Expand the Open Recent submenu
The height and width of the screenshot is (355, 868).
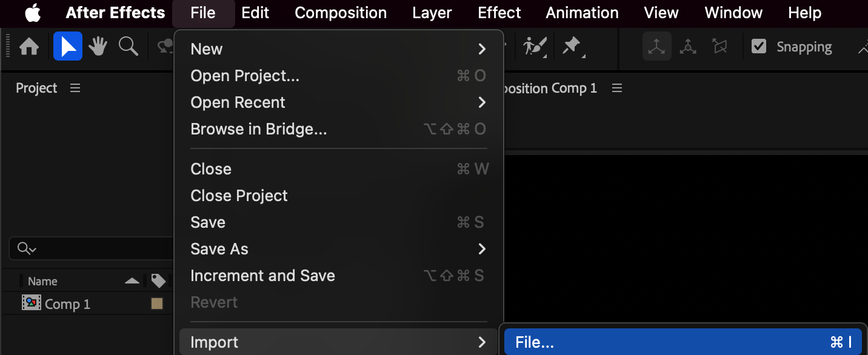tap(339, 102)
